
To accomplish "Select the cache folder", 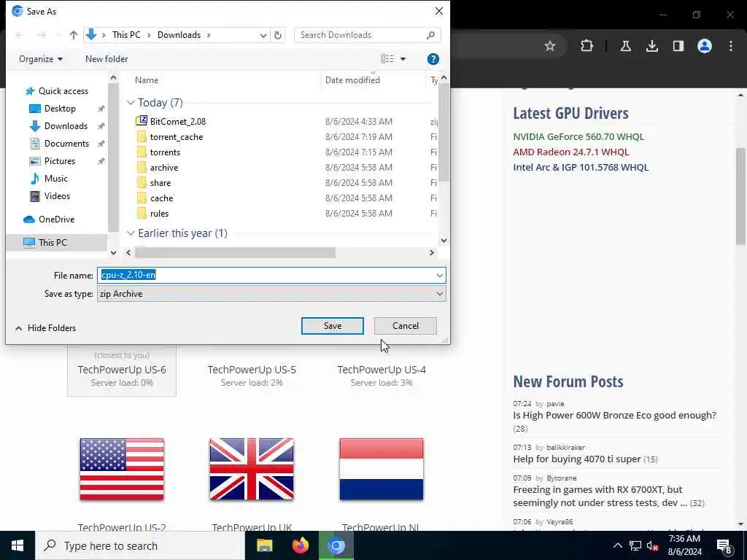I will pos(161,198).
